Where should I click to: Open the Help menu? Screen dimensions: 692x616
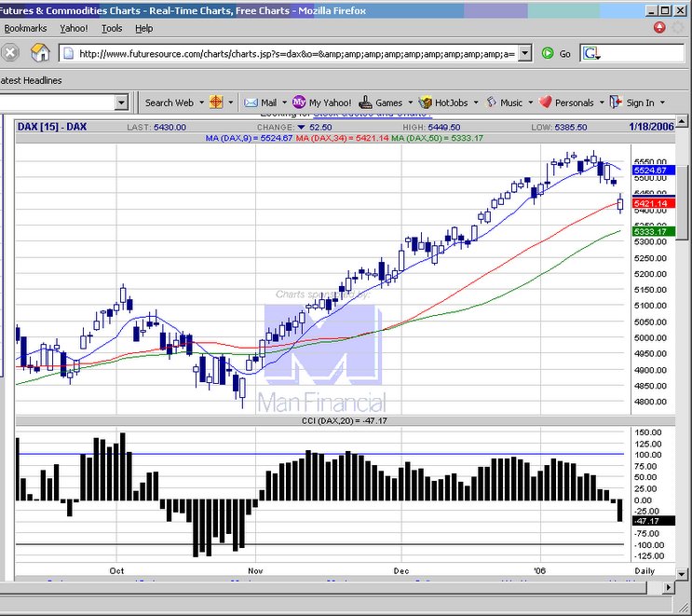(143, 28)
